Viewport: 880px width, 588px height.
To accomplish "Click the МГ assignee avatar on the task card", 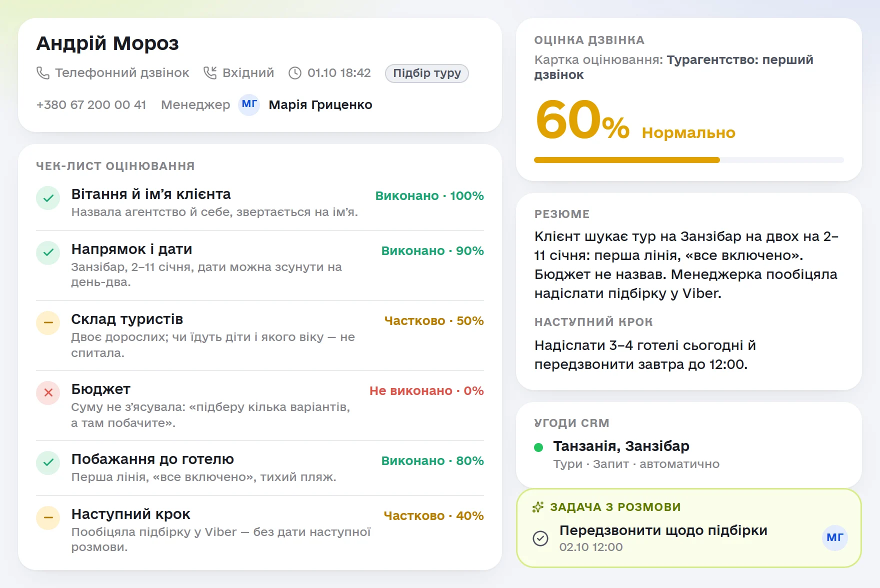I will click(834, 537).
